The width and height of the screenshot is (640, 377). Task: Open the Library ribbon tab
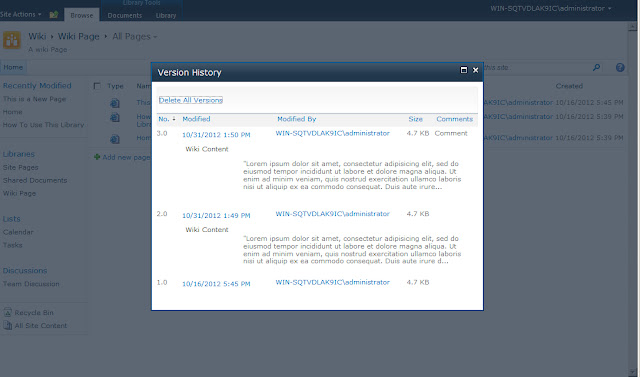(x=166, y=15)
